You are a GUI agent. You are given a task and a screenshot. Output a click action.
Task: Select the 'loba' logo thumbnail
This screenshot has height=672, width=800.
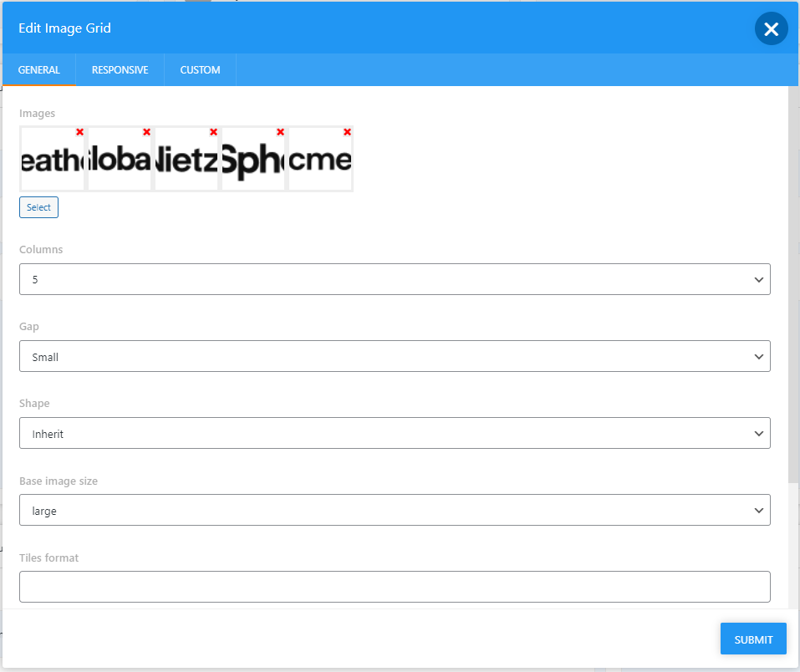[120, 159]
